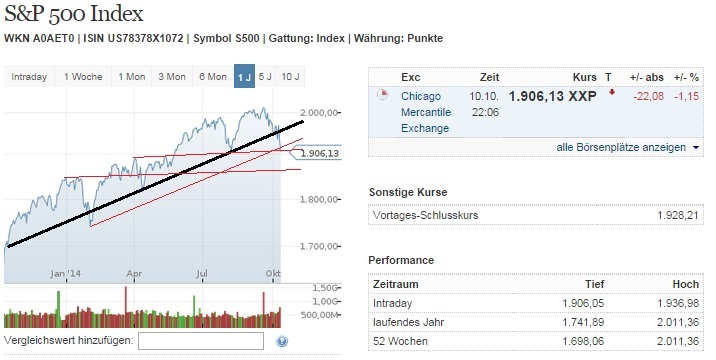Click the tall red April volume bar
The height and width of the screenshot is (360, 716).
point(126,302)
